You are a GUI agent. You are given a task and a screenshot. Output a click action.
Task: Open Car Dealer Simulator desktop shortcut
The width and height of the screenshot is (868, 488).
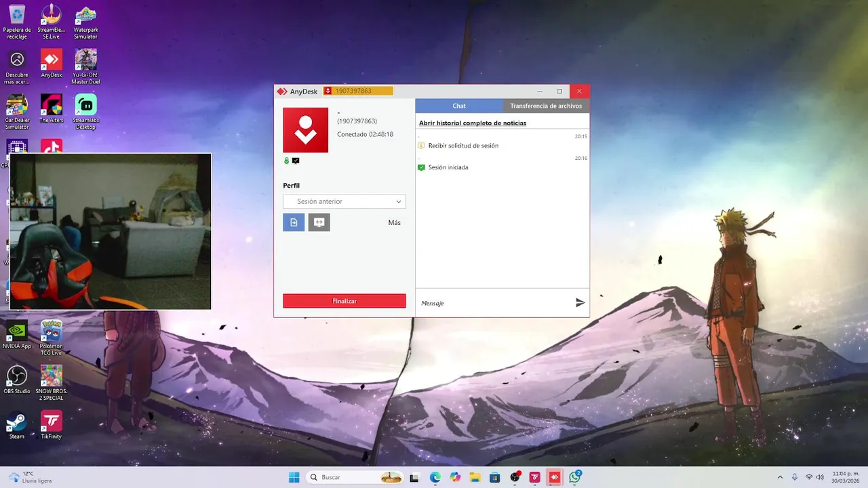[x=17, y=113]
